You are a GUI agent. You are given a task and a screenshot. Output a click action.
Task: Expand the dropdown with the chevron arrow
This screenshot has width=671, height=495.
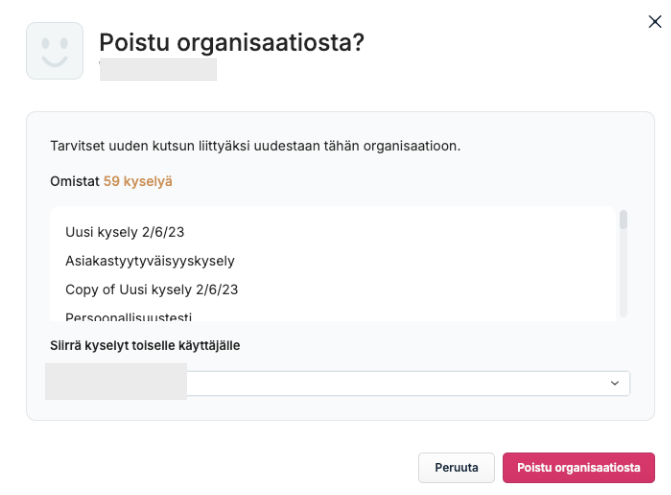coord(615,383)
